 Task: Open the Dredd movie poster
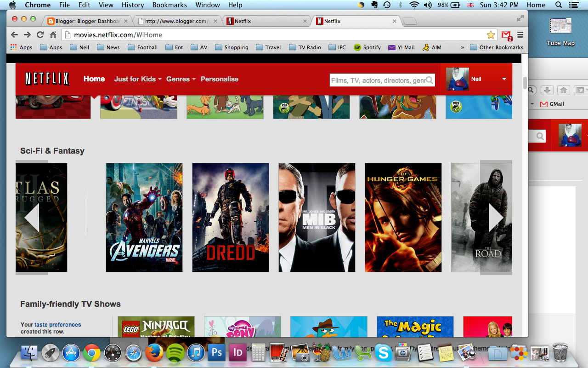tap(231, 218)
